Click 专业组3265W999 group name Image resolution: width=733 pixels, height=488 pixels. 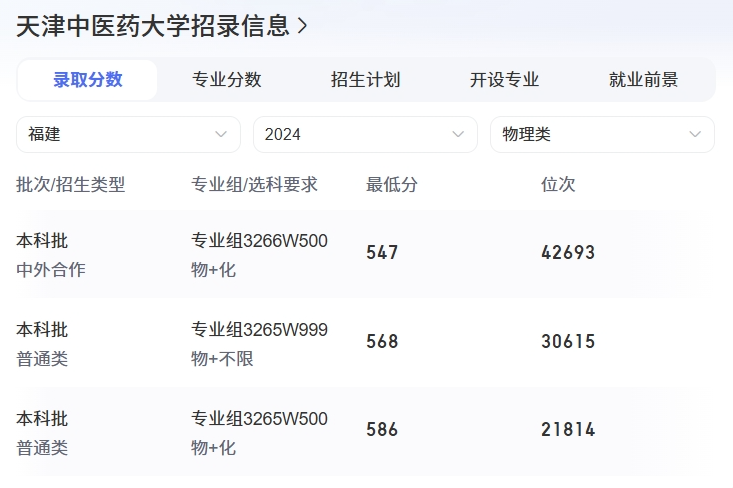click(x=259, y=330)
